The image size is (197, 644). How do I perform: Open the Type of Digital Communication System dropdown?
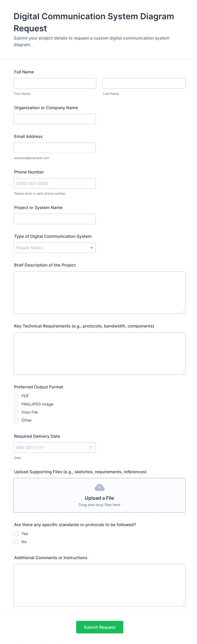coord(55,248)
